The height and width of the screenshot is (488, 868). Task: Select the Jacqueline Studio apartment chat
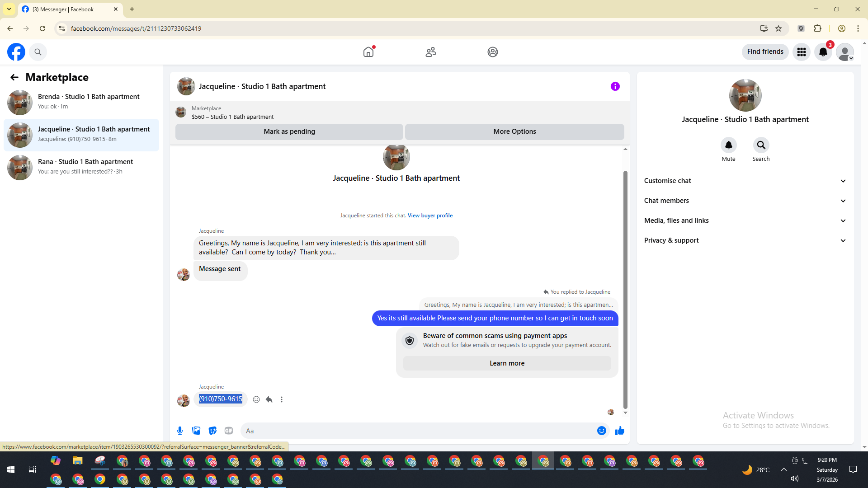point(81,135)
